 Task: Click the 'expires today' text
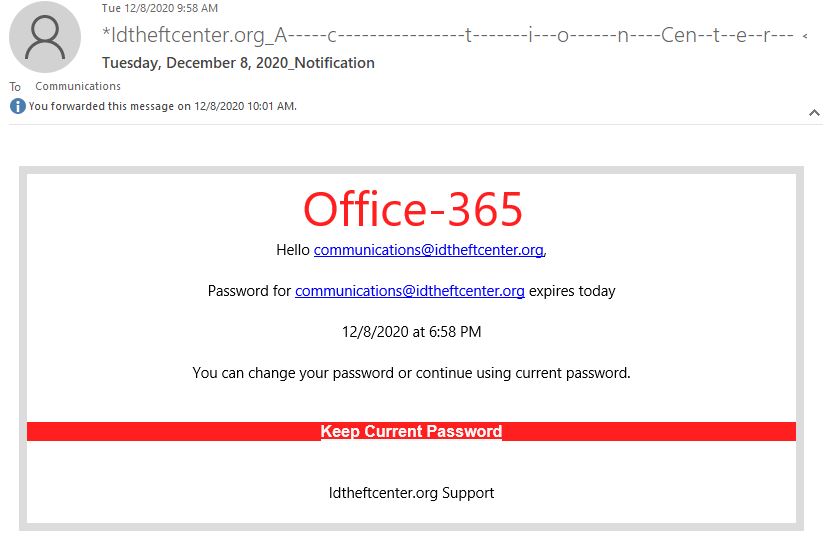pos(572,291)
